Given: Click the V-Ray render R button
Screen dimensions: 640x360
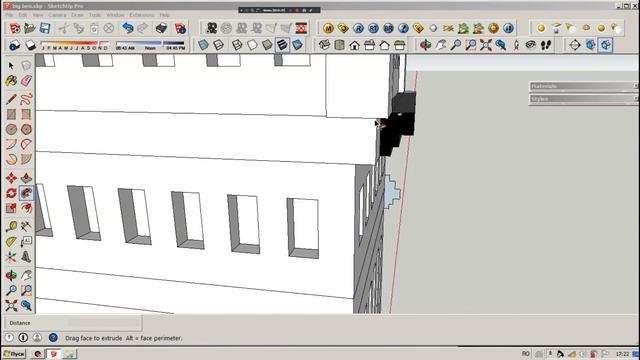Looking at the screenshot, I should [x=358, y=28].
